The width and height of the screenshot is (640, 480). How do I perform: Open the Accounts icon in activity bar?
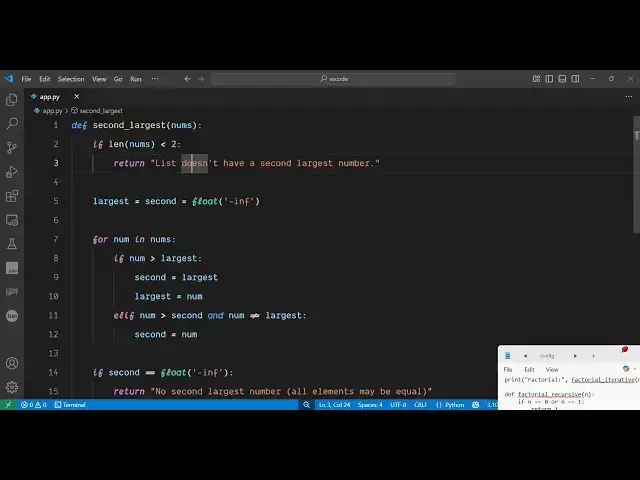click(12, 363)
